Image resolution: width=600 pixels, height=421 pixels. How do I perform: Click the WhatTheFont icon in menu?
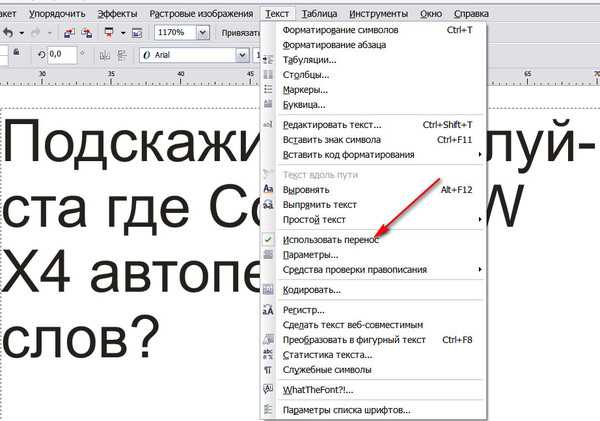click(x=268, y=390)
